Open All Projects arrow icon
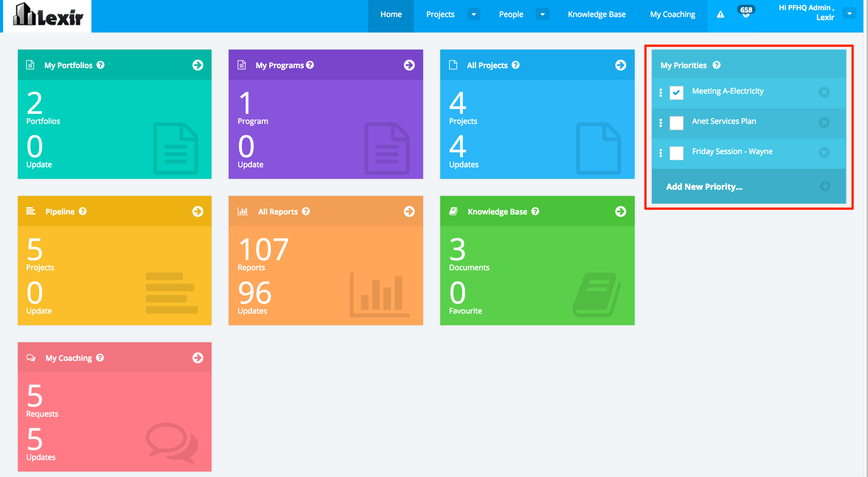Screen dimensions: 868x477 point(620,65)
